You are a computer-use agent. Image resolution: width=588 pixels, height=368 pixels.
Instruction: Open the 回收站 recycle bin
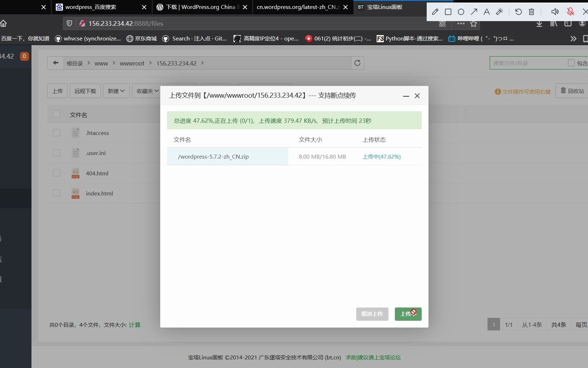(572, 91)
